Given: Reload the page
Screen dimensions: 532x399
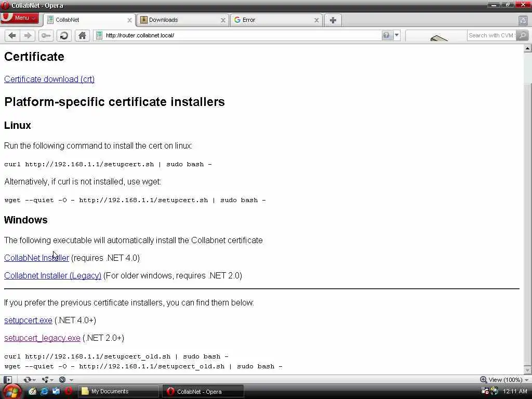Looking at the screenshot, I should (x=64, y=36).
